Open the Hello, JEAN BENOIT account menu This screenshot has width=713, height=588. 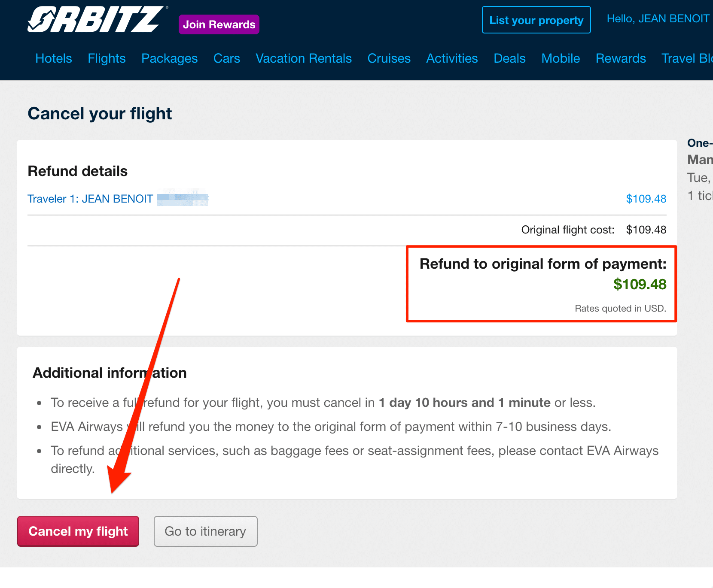point(658,19)
